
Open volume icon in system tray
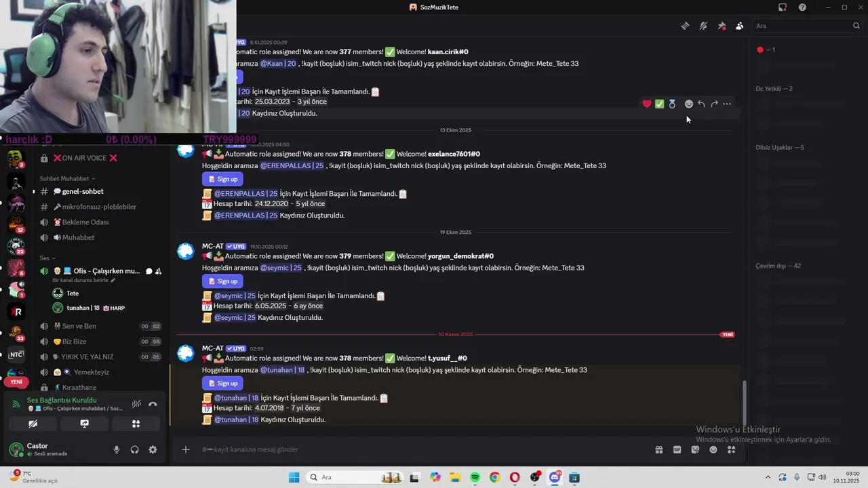click(823, 477)
